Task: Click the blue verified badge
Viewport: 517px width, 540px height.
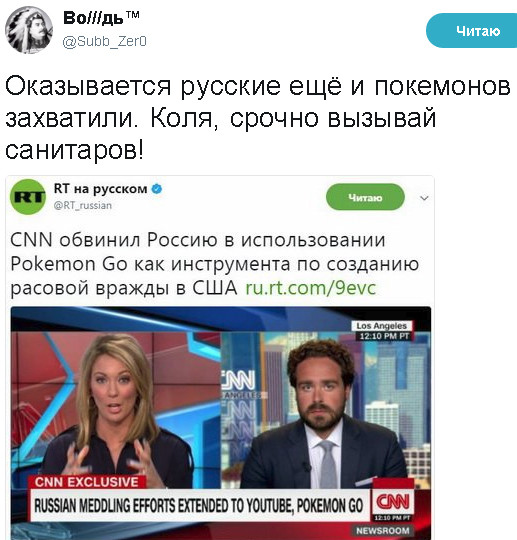Action: coord(157,189)
